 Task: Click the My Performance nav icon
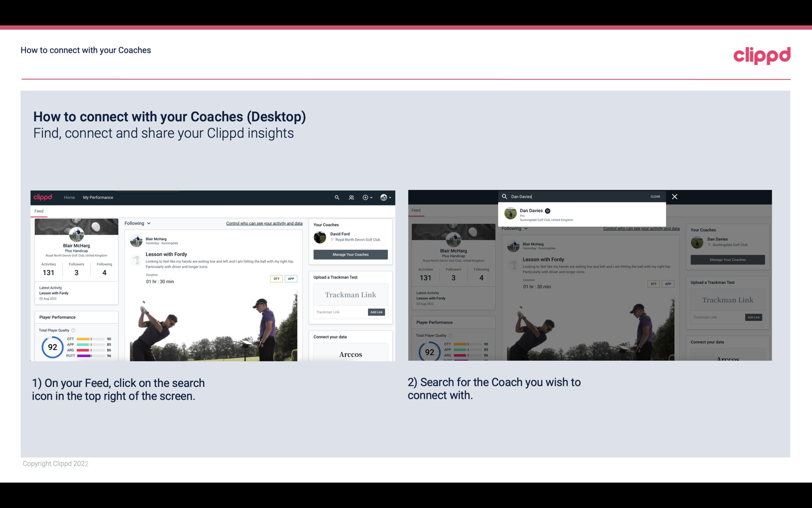coord(98,197)
